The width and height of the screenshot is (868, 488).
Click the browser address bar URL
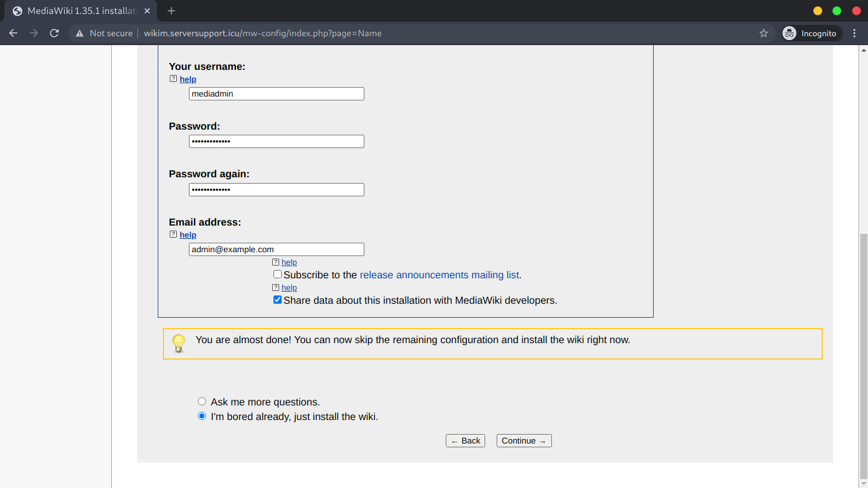262,33
